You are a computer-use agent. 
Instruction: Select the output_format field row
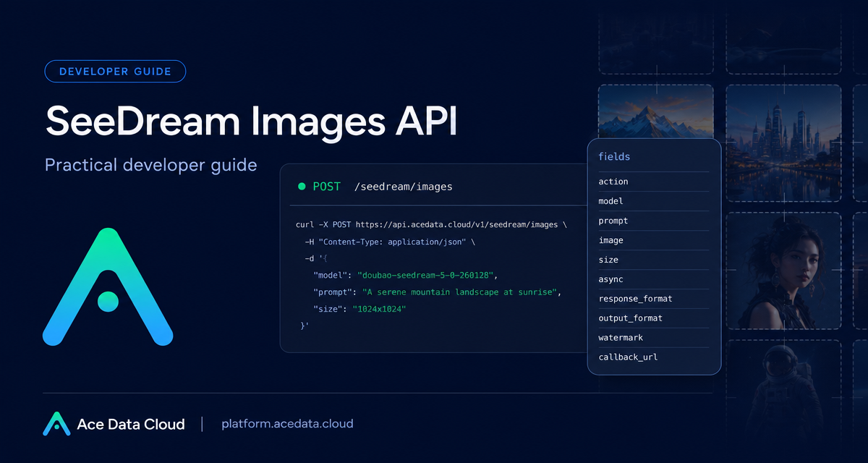tap(654, 318)
